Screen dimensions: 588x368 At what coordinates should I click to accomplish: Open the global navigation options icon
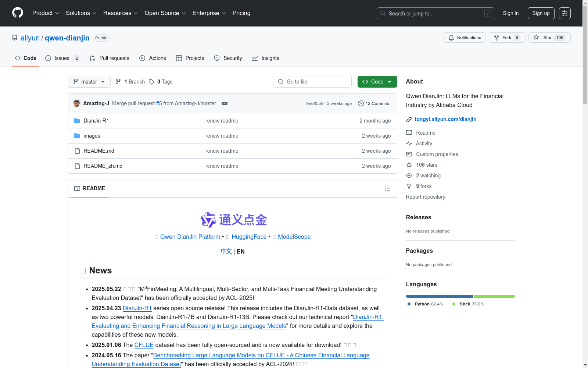click(565, 13)
